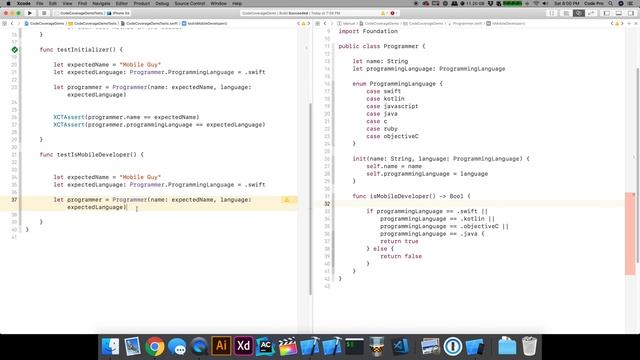Open related items grid in left editor
This screenshot has height=360, width=640.
tap(4, 24)
